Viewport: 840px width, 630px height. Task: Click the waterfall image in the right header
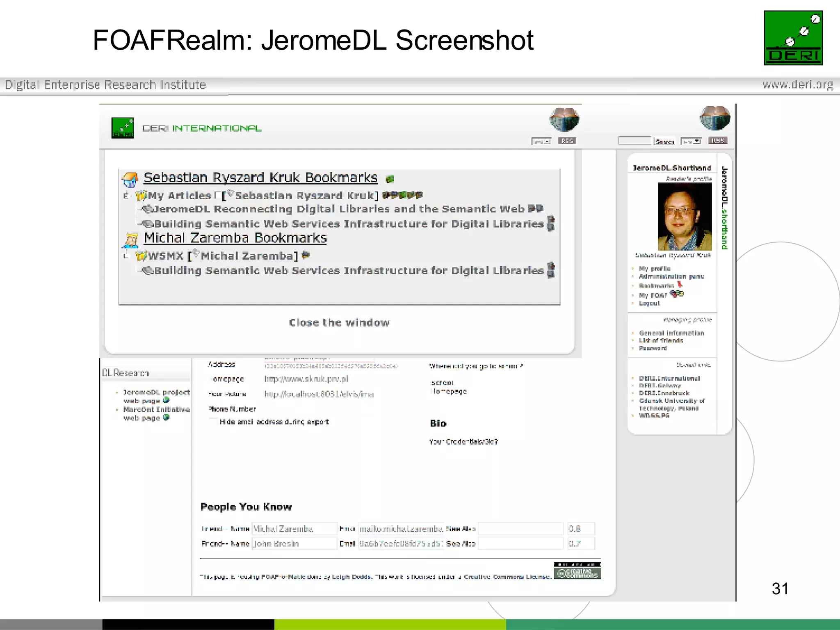coord(715,118)
